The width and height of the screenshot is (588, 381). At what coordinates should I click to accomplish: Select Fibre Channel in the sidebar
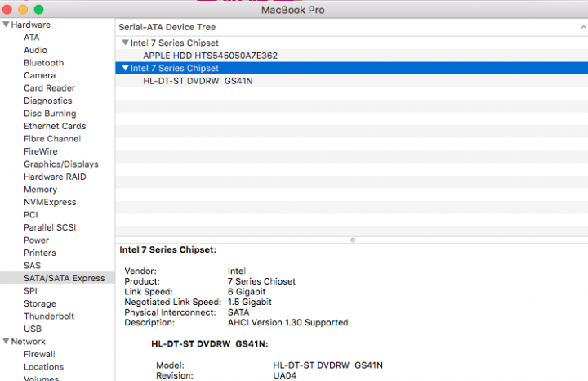coord(52,138)
